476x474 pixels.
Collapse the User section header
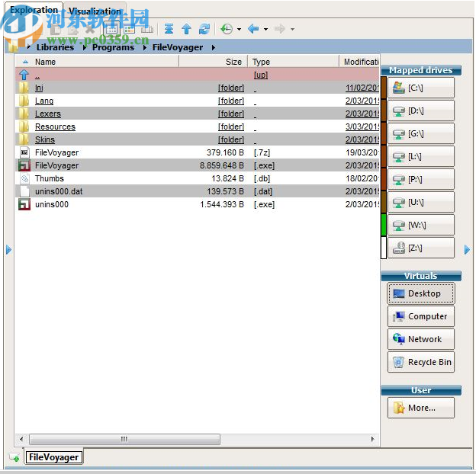pyautogui.click(x=421, y=390)
